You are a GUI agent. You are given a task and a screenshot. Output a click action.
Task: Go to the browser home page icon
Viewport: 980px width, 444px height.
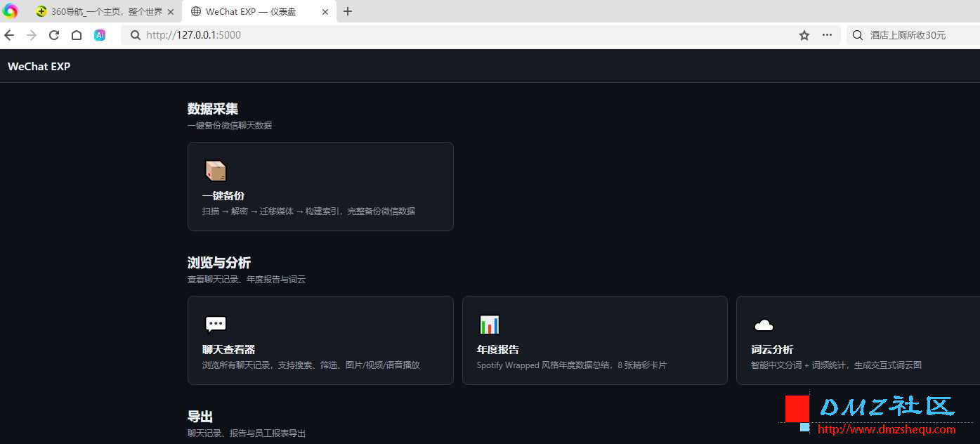tap(77, 35)
